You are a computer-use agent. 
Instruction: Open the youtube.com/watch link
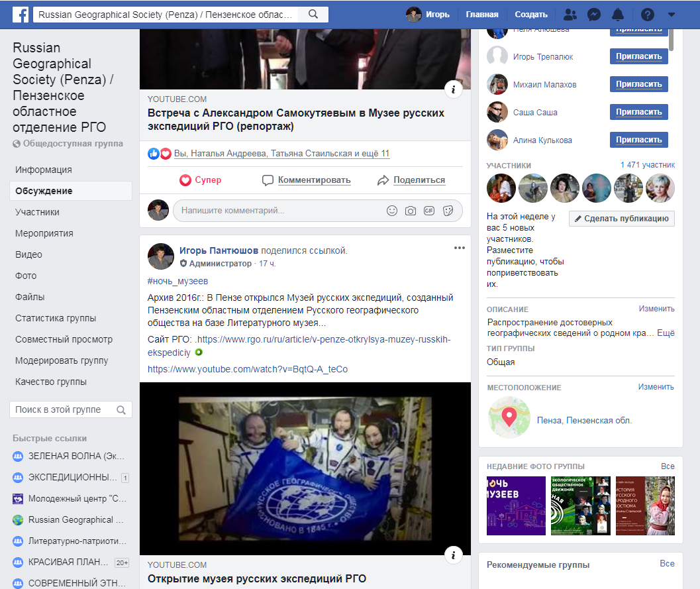click(x=248, y=369)
